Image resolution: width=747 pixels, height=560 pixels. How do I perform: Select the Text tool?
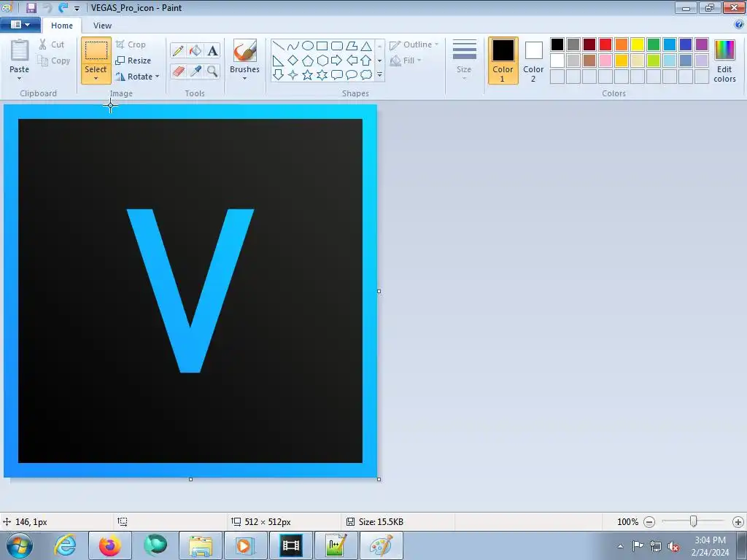(x=212, y=50)
